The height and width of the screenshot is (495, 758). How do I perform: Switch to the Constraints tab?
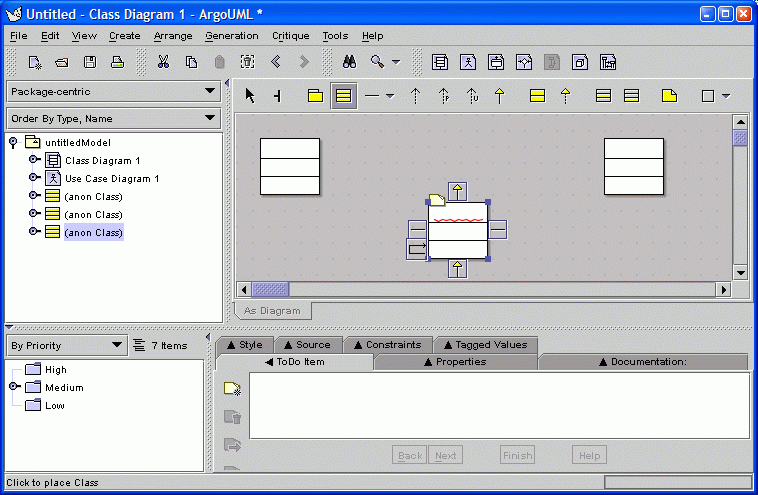[388, 345]
